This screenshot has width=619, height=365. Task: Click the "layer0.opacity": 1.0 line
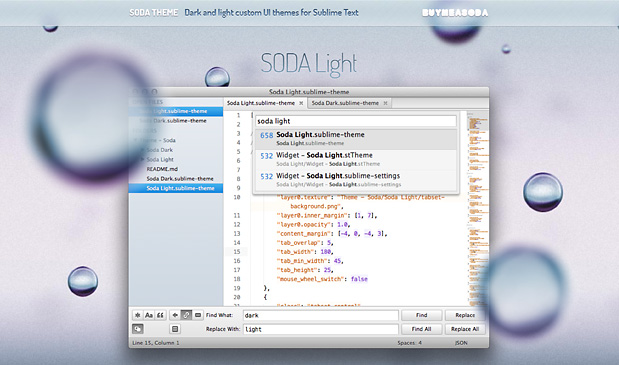pyautogui.click(x=313, y=225)
